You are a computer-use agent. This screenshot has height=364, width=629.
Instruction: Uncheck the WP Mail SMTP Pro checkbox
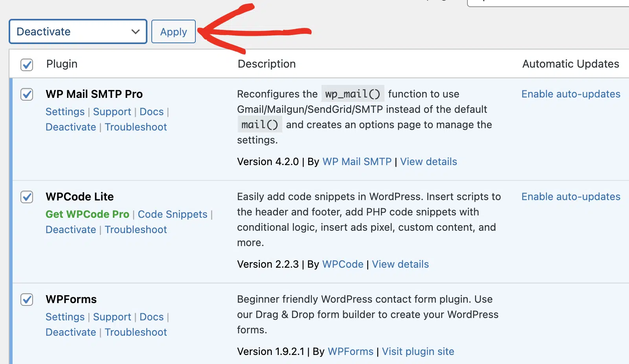27,94
